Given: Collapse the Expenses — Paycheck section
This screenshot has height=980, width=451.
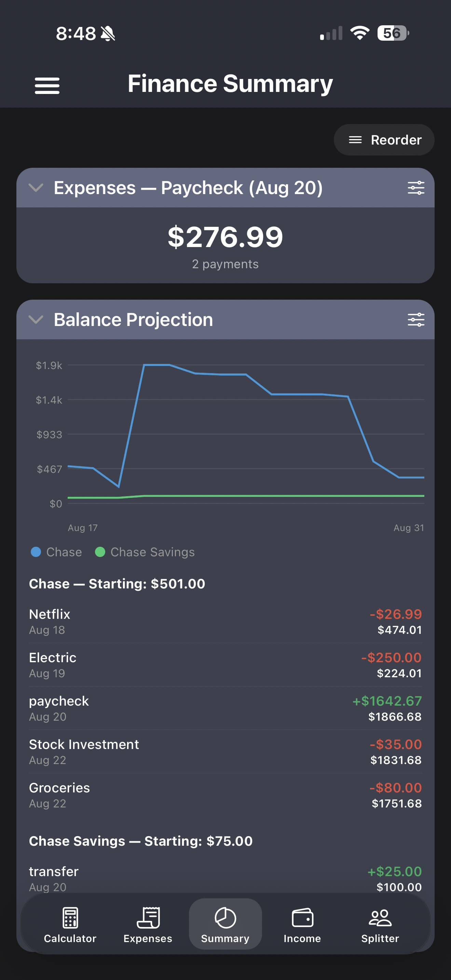Looking at the screenshot, I should 36,188.
